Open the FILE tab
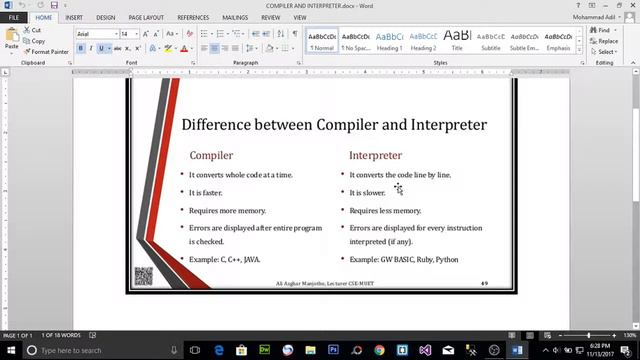The width and height of the screenshot is (640, 360). pos(14,18)
